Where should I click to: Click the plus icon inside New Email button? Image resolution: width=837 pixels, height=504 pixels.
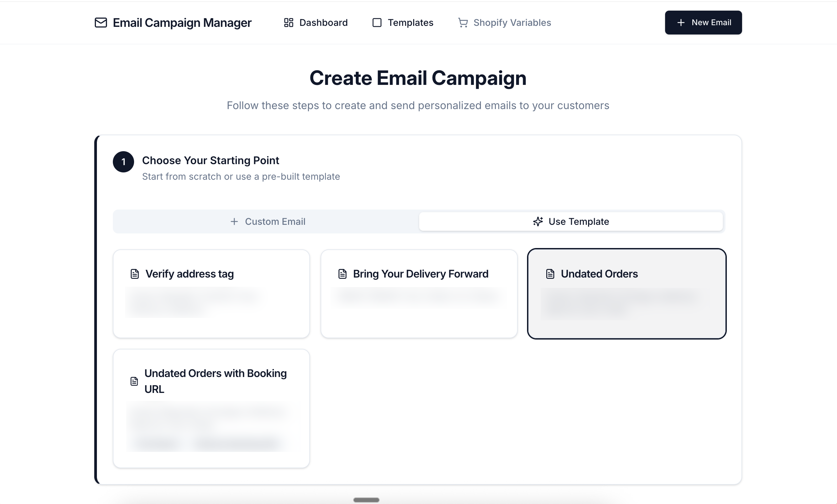[x=681, y=23]
